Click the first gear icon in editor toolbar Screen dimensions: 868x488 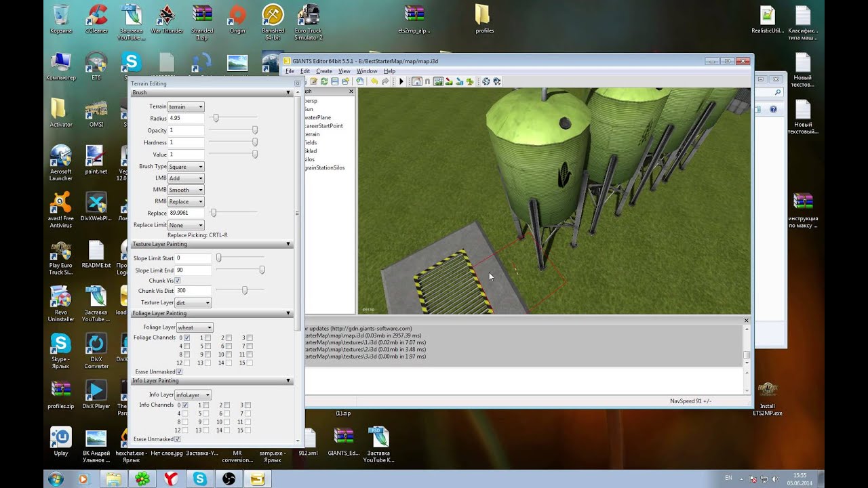point(486,81)
